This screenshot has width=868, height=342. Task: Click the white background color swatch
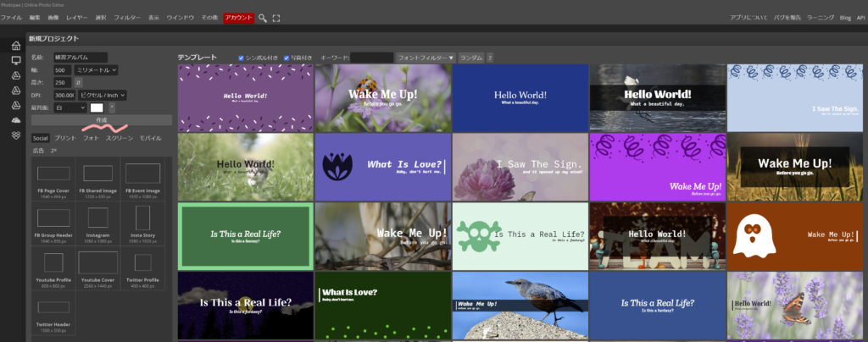pos(97,108)
